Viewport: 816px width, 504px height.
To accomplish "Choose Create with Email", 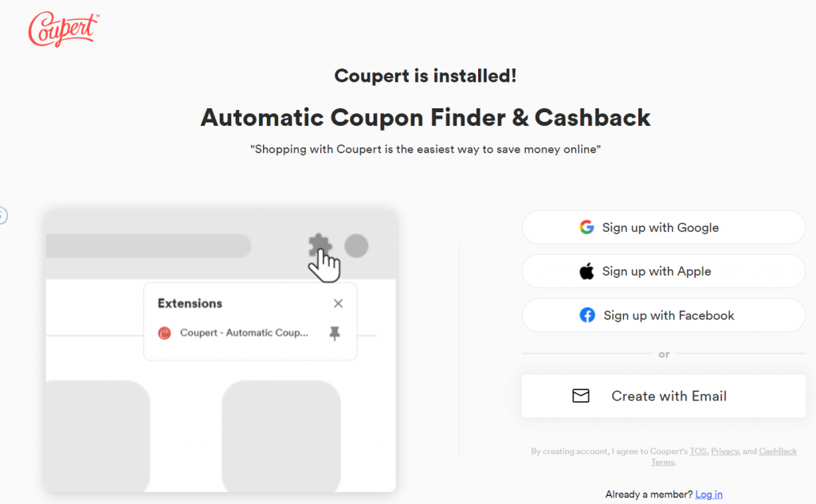I will tap(664, 396).
